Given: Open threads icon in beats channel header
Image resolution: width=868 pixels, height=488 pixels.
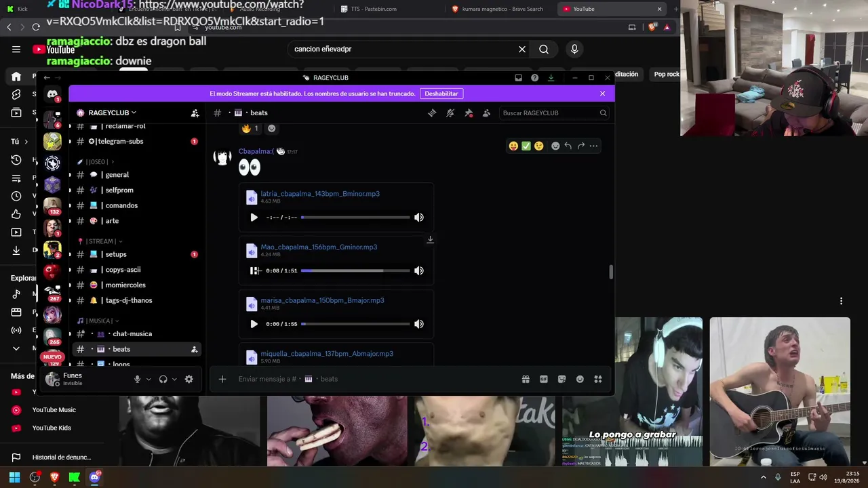Looking at the screenshot, I should 432,113.
